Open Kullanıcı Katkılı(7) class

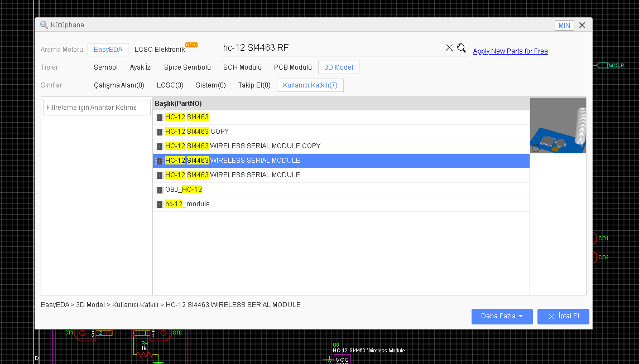[x=310, y=85]
